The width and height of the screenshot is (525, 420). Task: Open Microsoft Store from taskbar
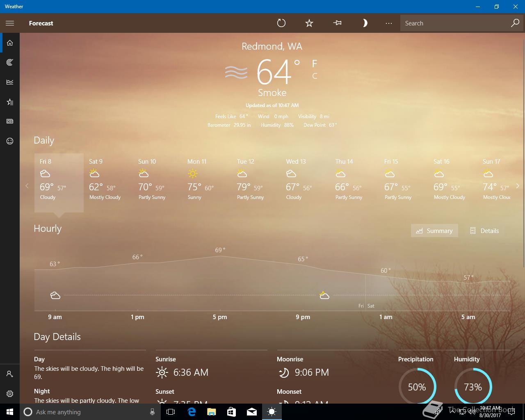coord(231,412)
